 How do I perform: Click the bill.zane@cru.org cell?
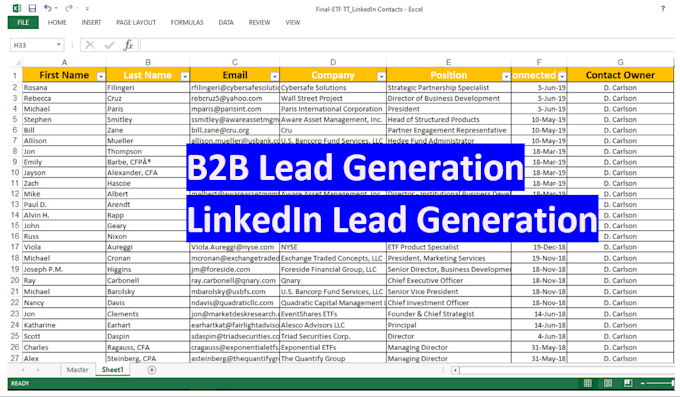[x=235, y=130]
